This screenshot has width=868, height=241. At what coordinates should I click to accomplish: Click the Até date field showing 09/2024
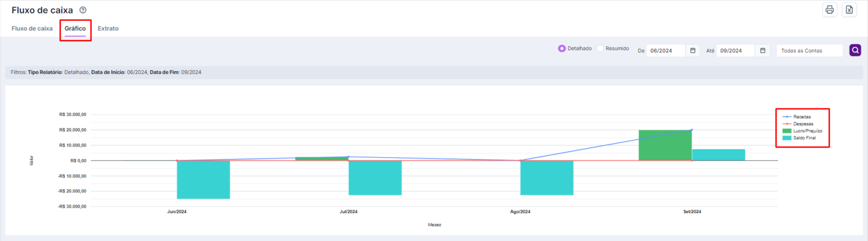pos(735,50)
